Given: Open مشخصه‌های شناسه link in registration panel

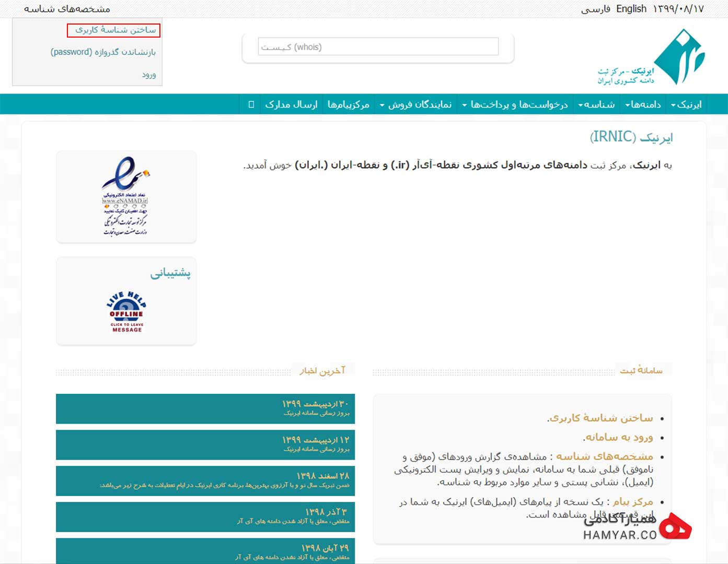Looking at the screenshot, I should [x=604, y=456].
